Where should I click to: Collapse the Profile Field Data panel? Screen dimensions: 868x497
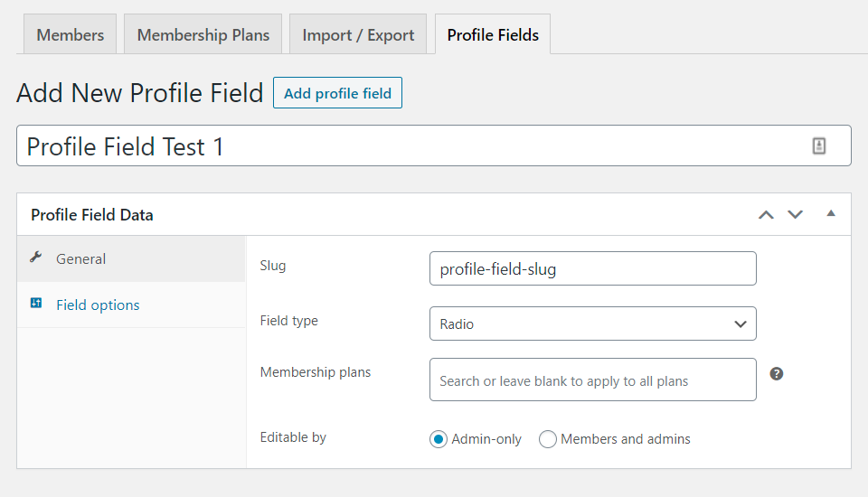point(831,214)
